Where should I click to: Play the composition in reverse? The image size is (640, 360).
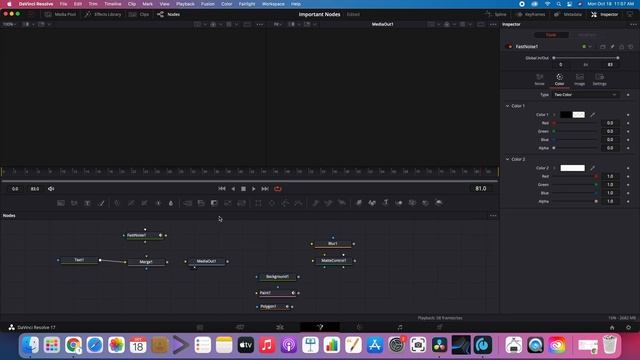click(x=233, y=189)
